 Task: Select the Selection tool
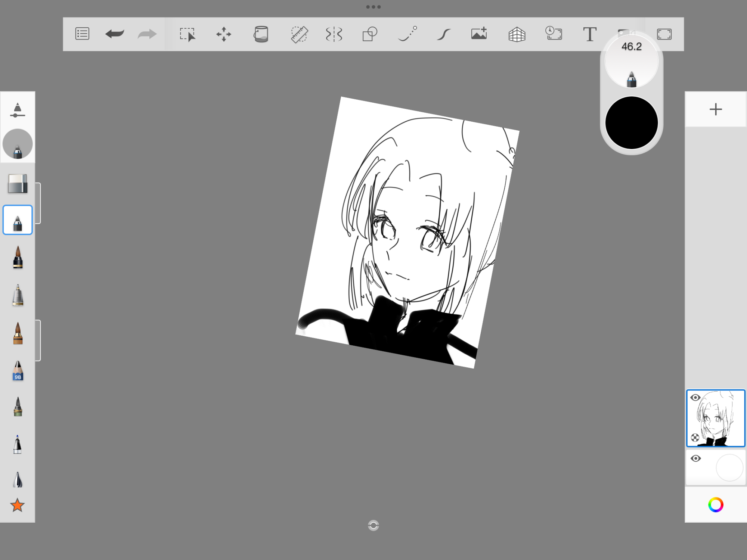coord(187,34)
